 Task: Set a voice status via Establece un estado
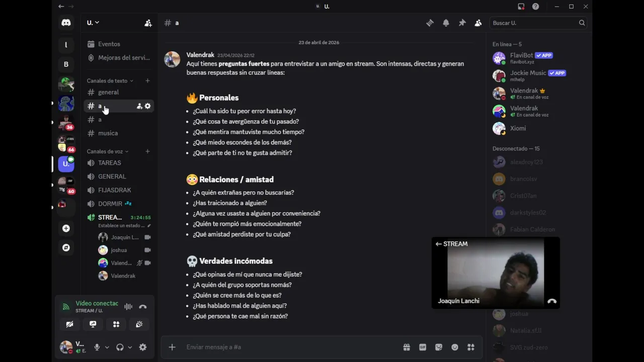click(x=124, y=226)
